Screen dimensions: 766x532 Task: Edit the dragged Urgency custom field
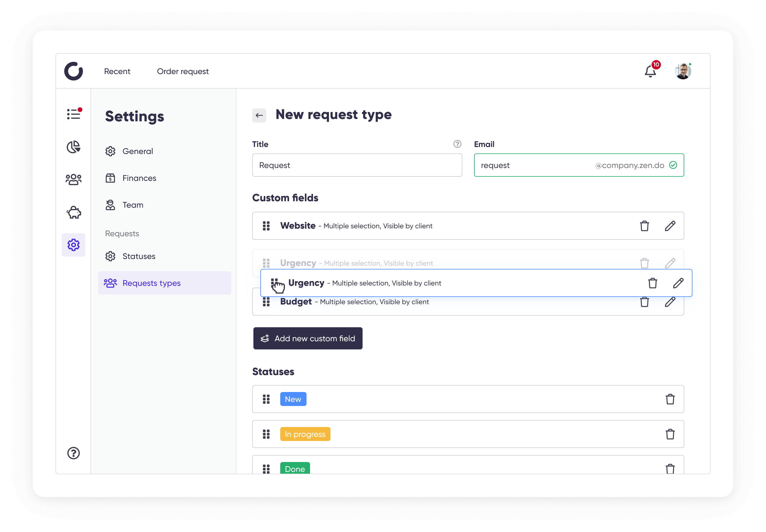[678, 283]
